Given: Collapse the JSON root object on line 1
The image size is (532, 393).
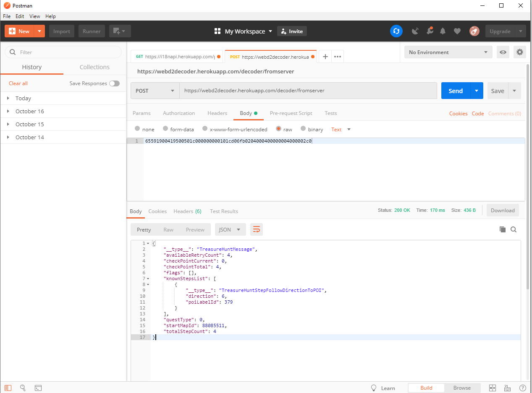Looking at the screenshot, I should (148, 243).
